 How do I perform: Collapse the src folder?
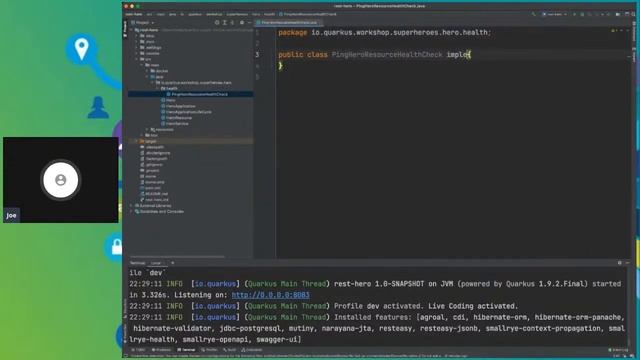(137, 59)
